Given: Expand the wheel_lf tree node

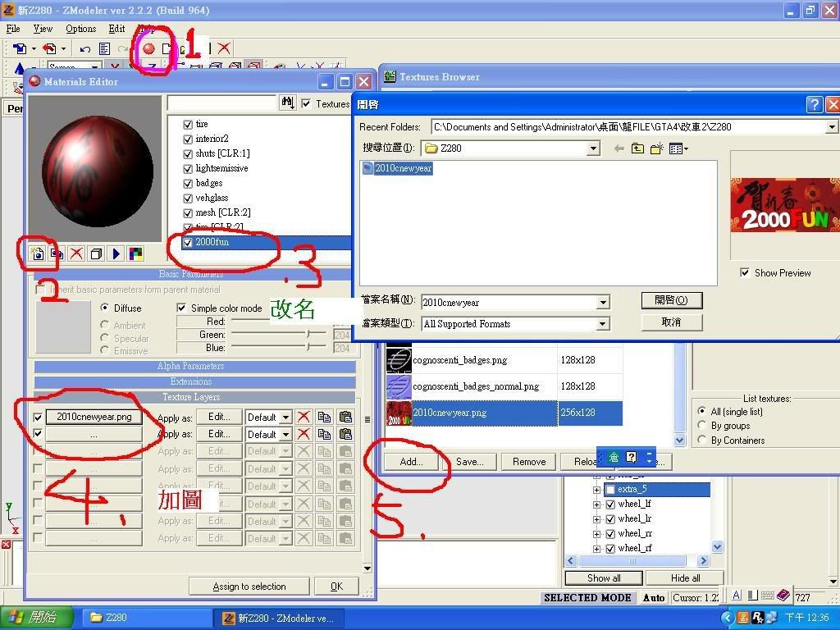Looking at the screenshot, I should 596,504.
